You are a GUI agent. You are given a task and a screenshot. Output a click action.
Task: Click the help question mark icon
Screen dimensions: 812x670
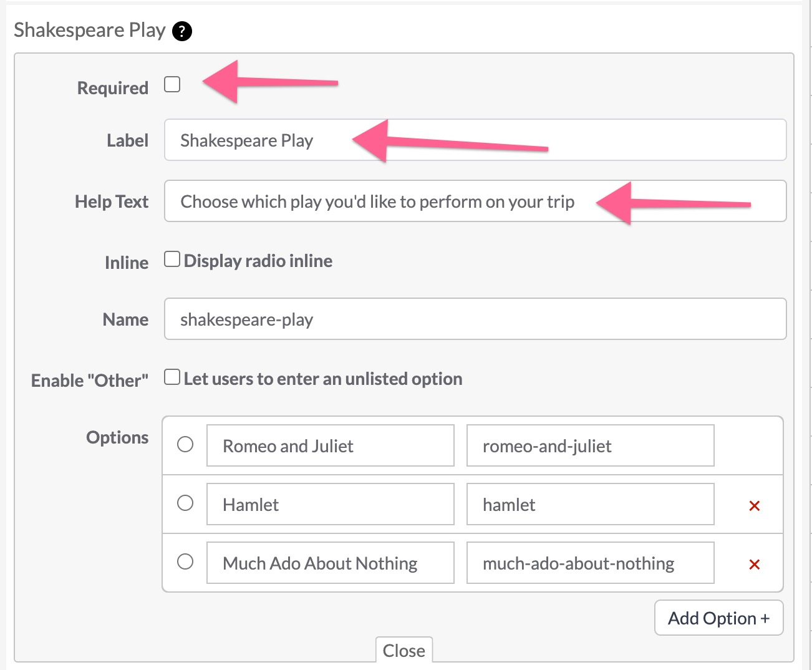(x=181, y=31)
